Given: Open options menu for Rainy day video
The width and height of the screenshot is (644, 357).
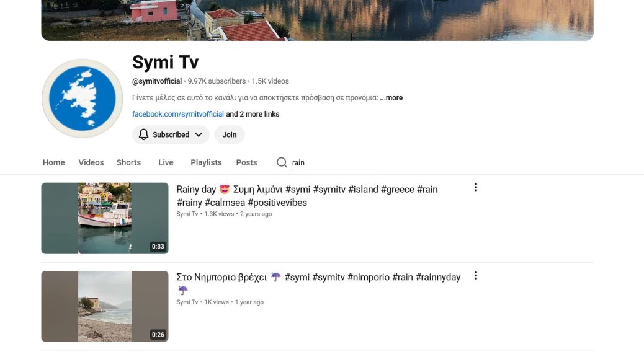Looking at the screenshot, I should [x=476, y=187].
